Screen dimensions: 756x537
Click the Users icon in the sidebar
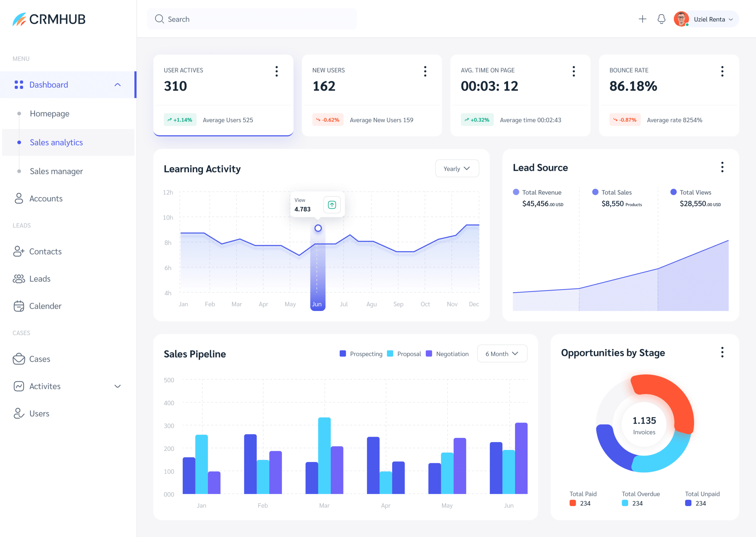(x=19, y=413)
